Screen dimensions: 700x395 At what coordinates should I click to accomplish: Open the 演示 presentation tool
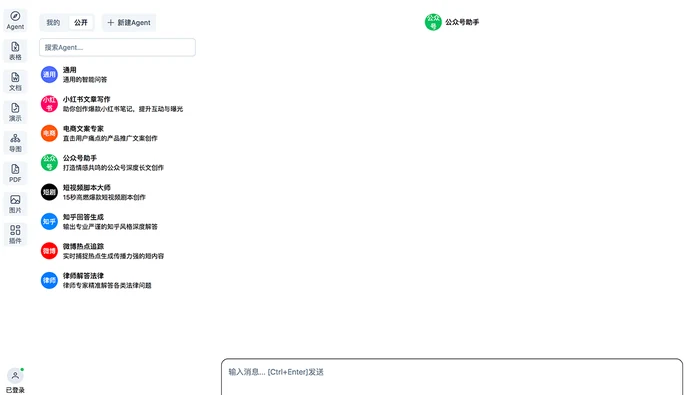pos(15,112)
